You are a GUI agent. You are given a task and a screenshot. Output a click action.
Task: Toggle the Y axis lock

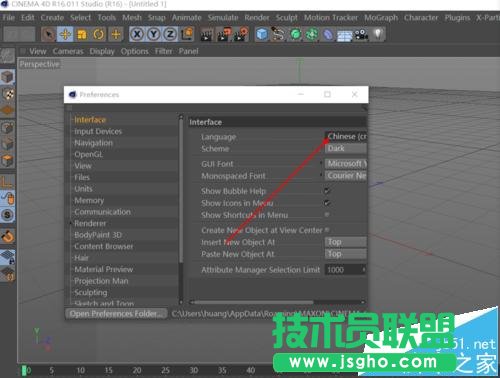coord(154,34)
